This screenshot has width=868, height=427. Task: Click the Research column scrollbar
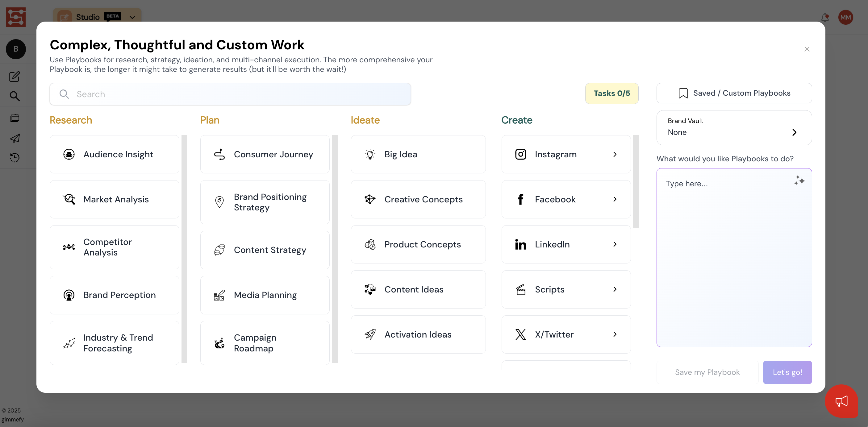184,249
